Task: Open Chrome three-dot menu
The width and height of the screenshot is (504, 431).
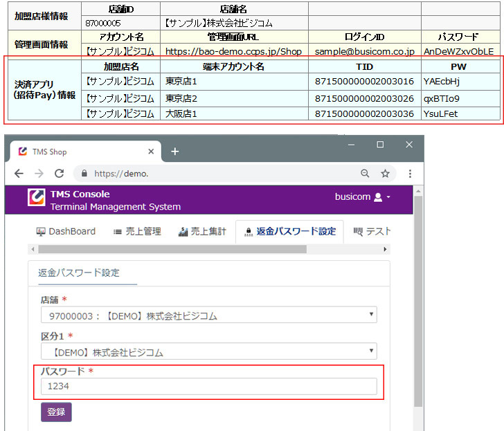Action: 410,174
